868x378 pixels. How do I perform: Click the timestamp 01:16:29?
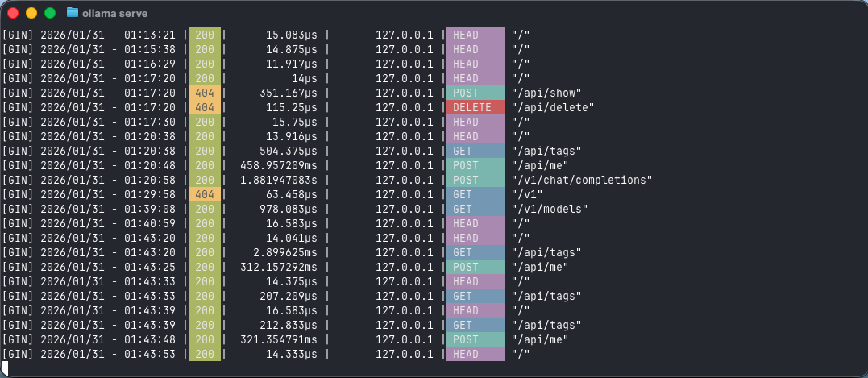150,64
